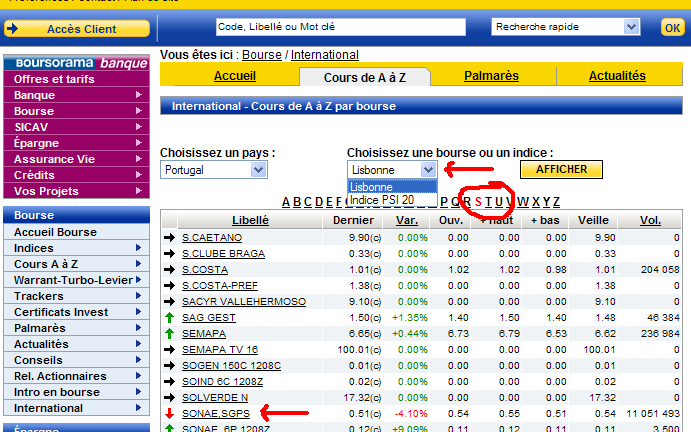
Task: Open the SEMAPA TV 16 stock link
Action: (220, 350)
